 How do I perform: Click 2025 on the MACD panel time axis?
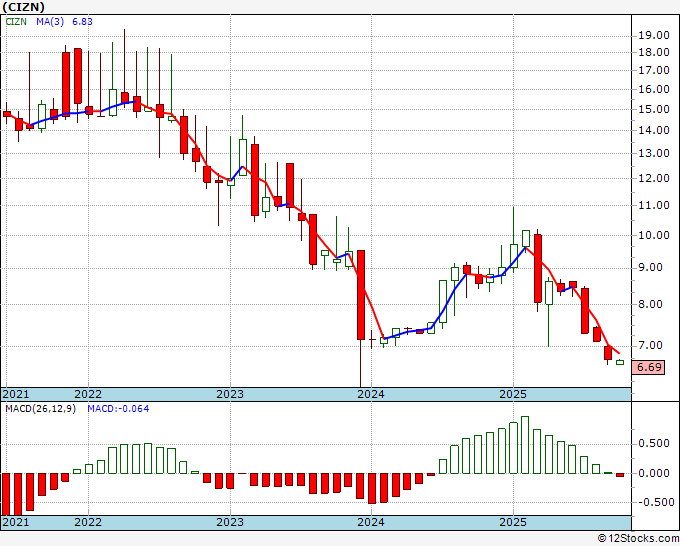tap(513, 522)
